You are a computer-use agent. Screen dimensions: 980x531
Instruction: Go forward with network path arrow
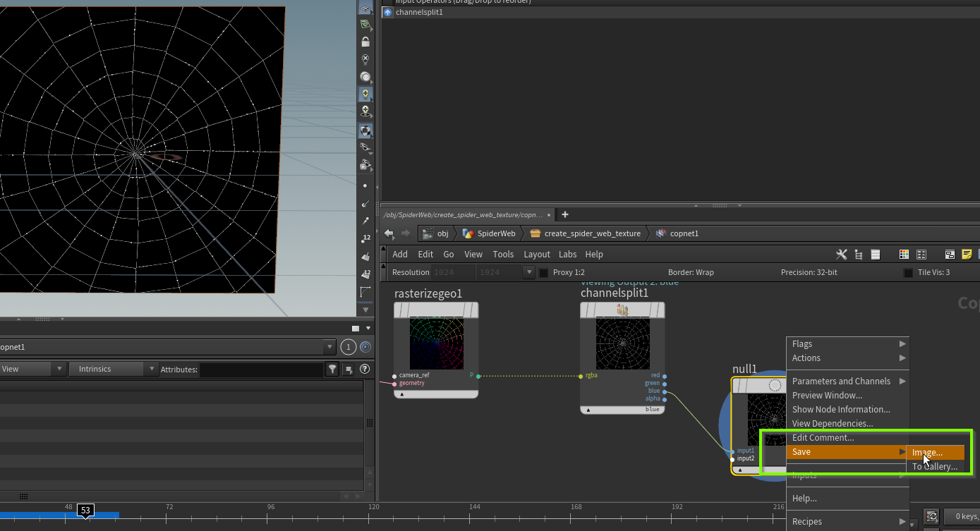click(406, 233)
